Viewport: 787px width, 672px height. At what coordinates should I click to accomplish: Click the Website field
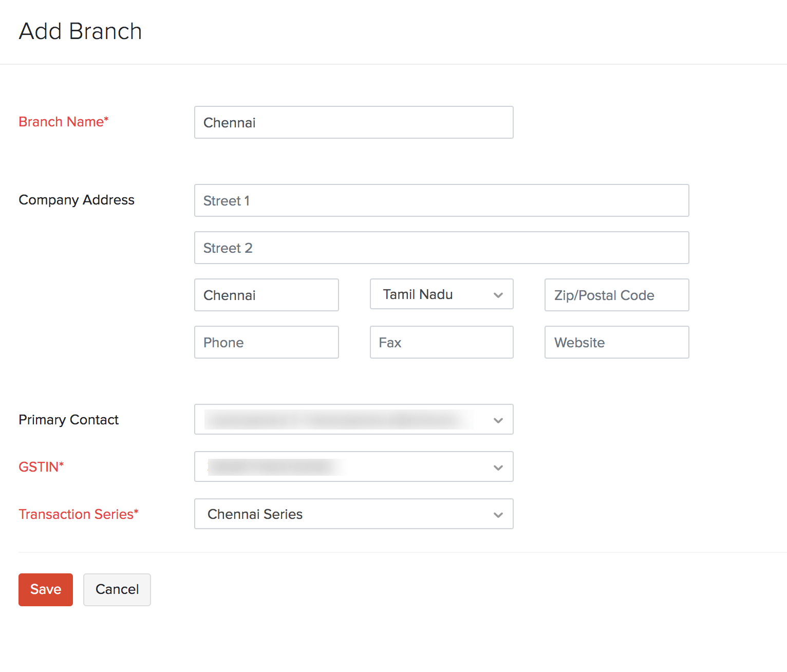tap(616, 342)
